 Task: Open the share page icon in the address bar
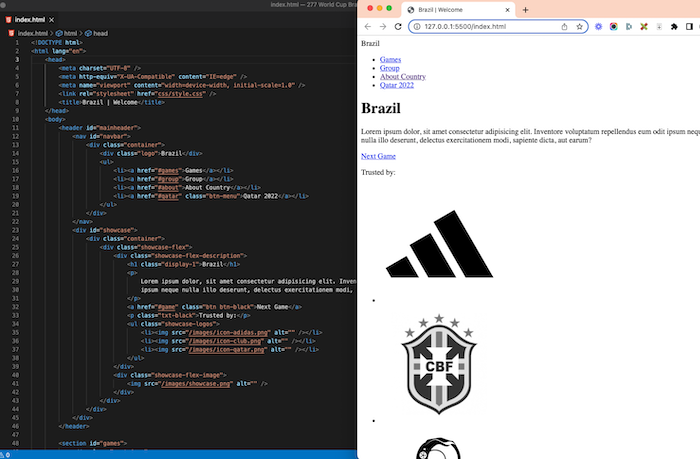coord(564,27)
